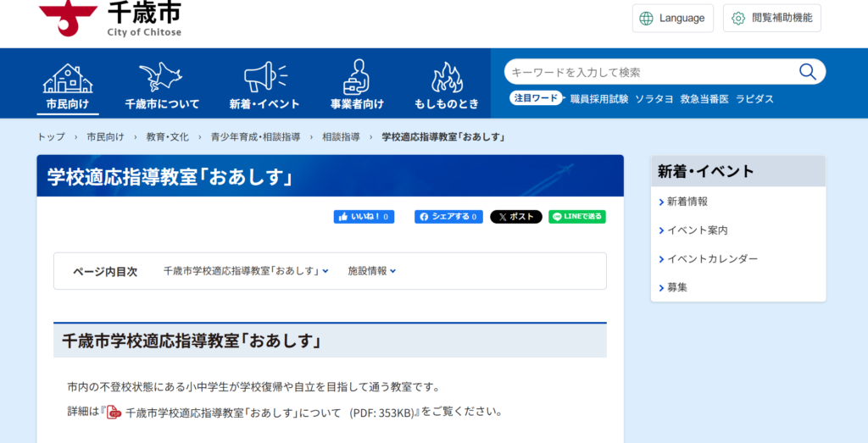
Task: Click the megaphone icon for 新着・イベント
Action: point(264,78)
